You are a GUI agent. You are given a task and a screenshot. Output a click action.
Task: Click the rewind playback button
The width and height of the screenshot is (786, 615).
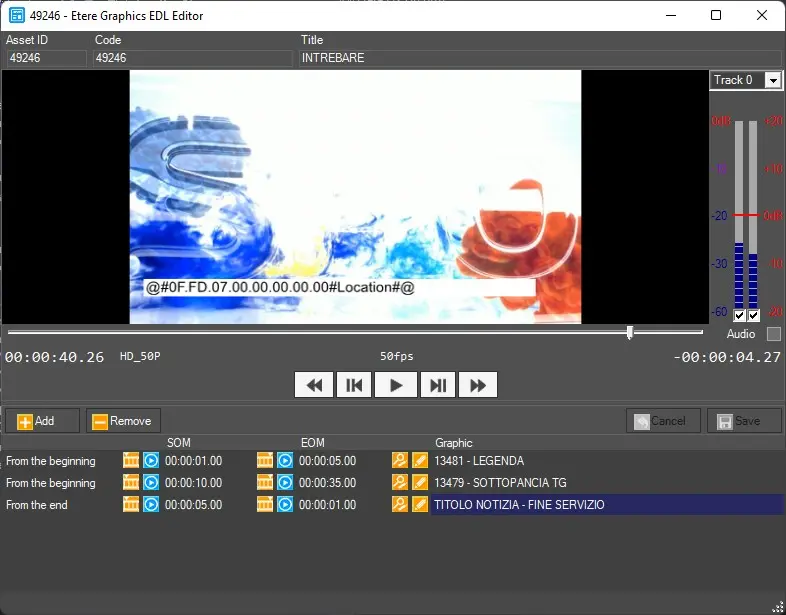pos(314,385)
